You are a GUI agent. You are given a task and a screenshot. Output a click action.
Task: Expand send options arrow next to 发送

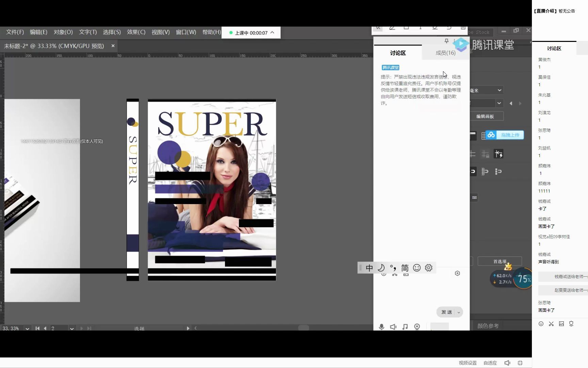tap(459, 312)
